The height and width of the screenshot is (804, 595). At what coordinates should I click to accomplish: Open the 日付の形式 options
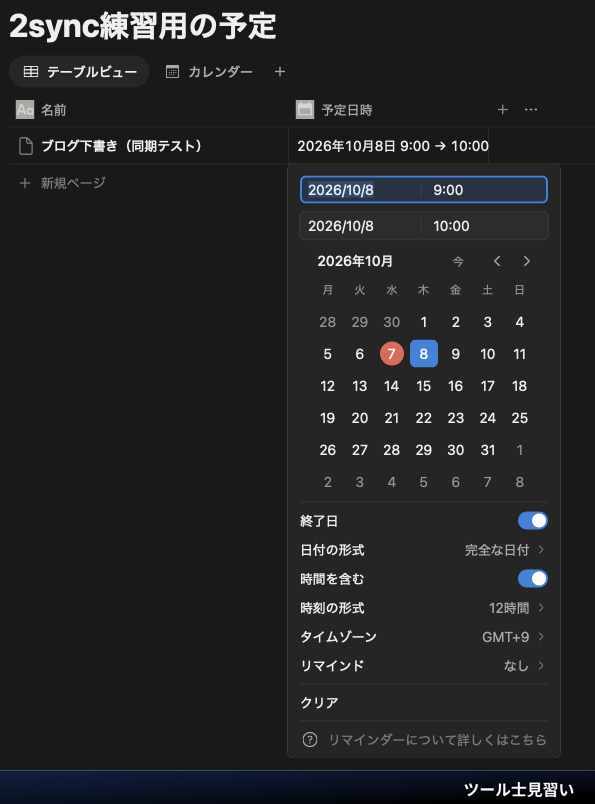click(424, 550)
